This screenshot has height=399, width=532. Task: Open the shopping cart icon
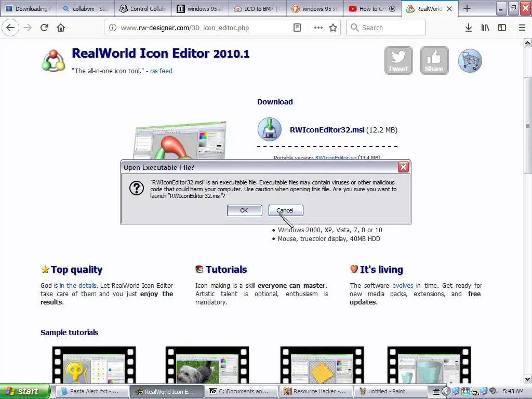point(470,60)
